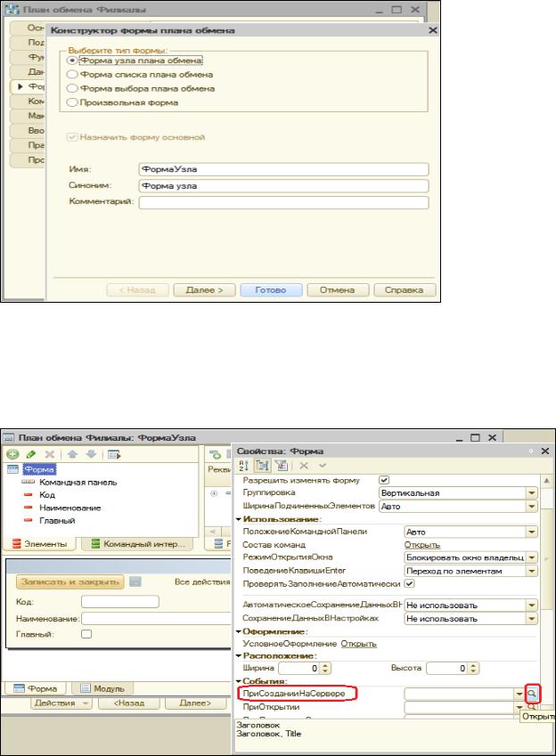Select 'Произвольная форма' radio option
Screen dimensions: 556x756
pyautogui.click(x=72, y=102)
